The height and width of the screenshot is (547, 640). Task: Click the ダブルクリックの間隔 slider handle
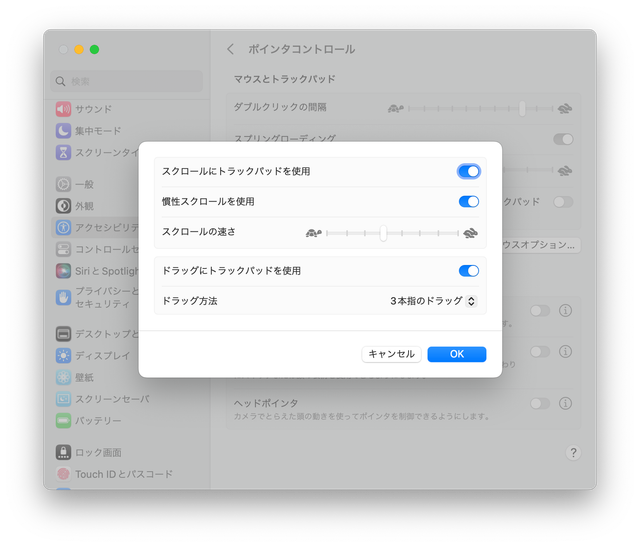(522, 109)
